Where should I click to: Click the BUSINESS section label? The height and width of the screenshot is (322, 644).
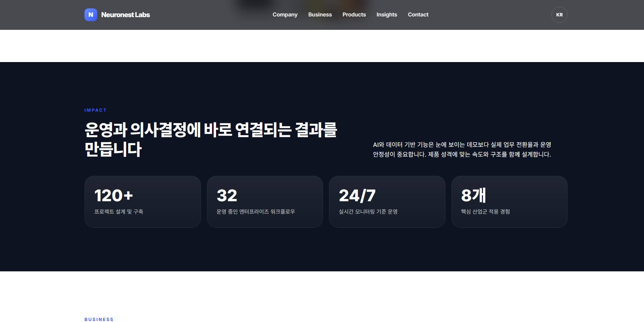99,319
